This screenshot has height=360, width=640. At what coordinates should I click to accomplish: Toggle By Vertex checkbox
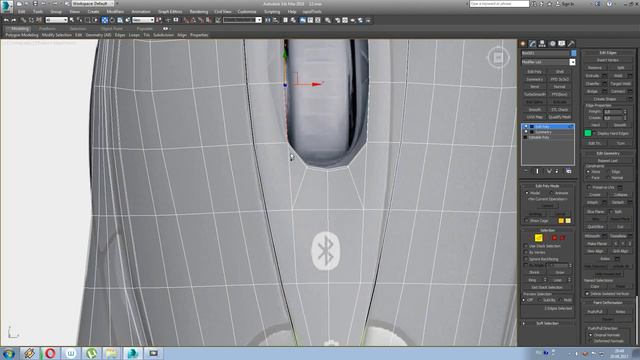(526, 253)
